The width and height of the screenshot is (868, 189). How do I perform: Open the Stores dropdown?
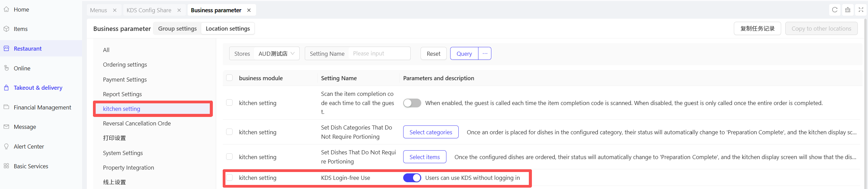pos(276,54)
